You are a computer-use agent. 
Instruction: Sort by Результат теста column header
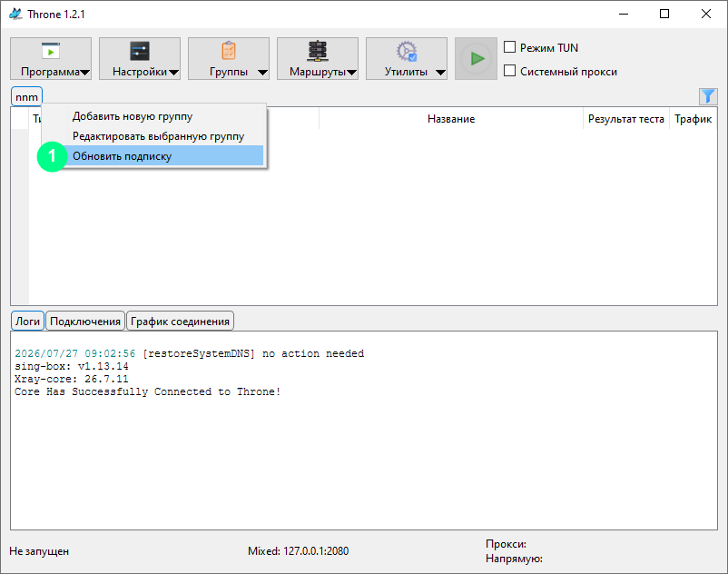625,119
